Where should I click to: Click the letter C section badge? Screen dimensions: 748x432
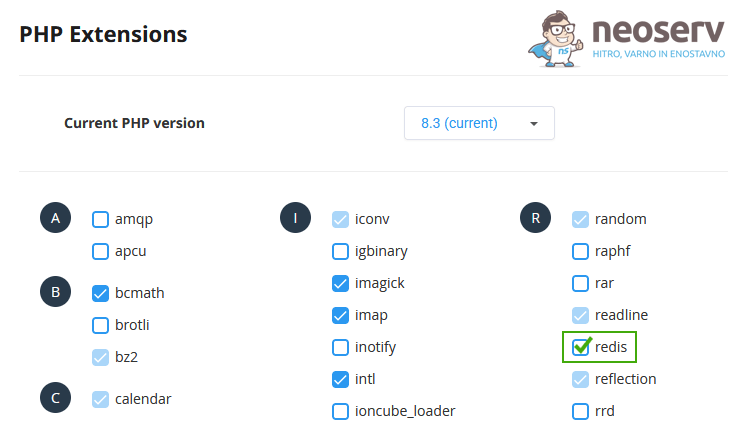coord(55,398)
